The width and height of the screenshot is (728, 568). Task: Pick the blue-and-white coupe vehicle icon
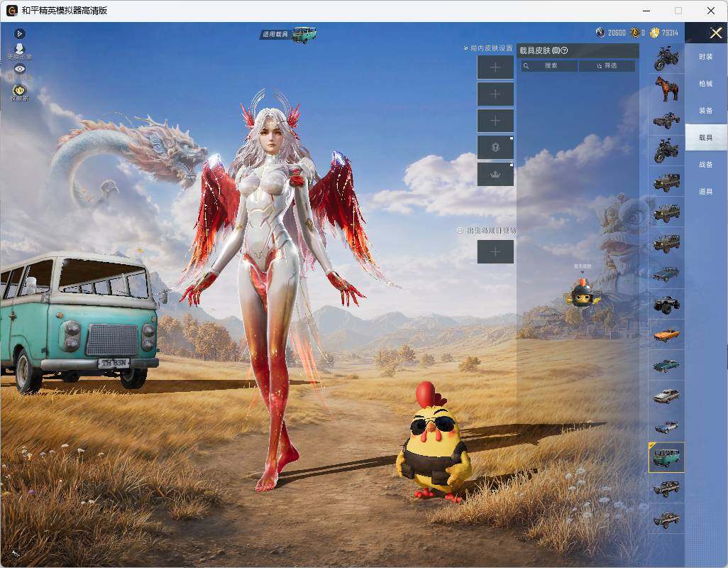(666, 426)
